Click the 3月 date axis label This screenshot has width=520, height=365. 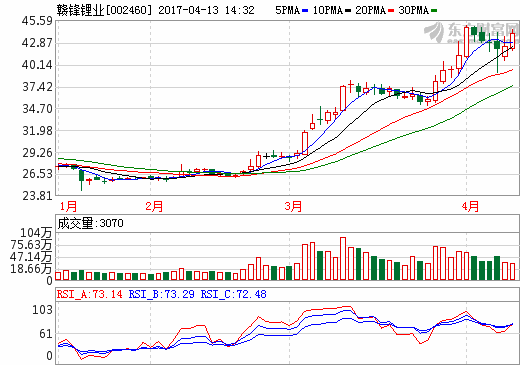coord(293,206)
